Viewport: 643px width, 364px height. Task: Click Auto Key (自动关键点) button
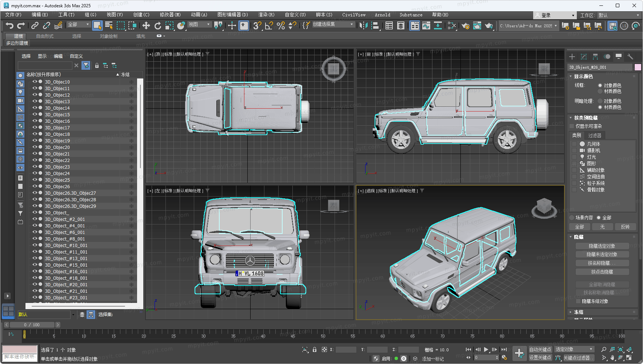point(540,349)
